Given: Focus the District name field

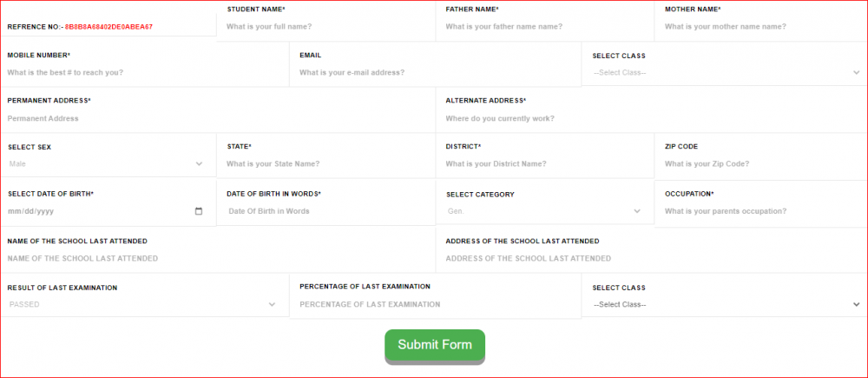Looking at the screenshot, I should click(544, 164).
